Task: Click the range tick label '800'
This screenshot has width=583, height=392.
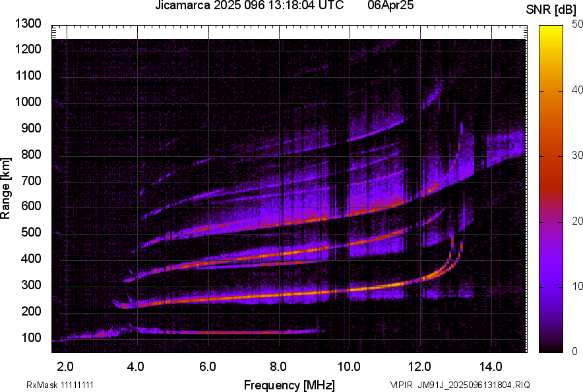Action: pos(31,154)
